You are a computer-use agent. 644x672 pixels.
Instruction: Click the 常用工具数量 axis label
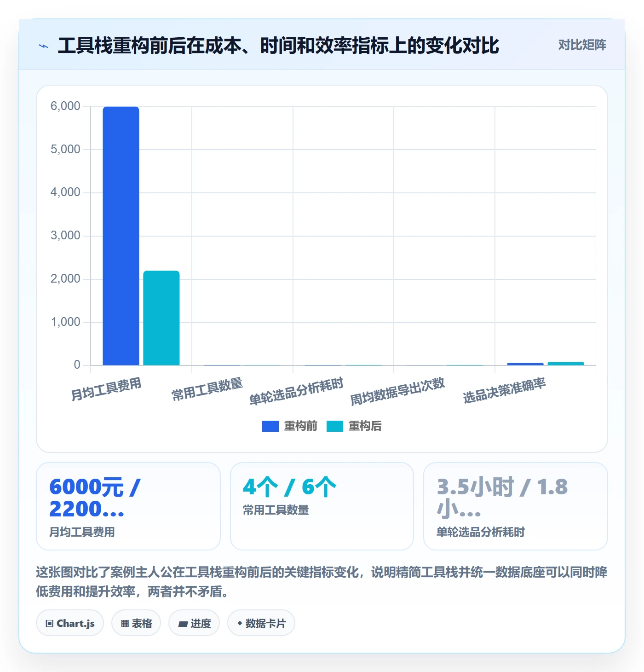pyautogui.click(x=207, y=389)
